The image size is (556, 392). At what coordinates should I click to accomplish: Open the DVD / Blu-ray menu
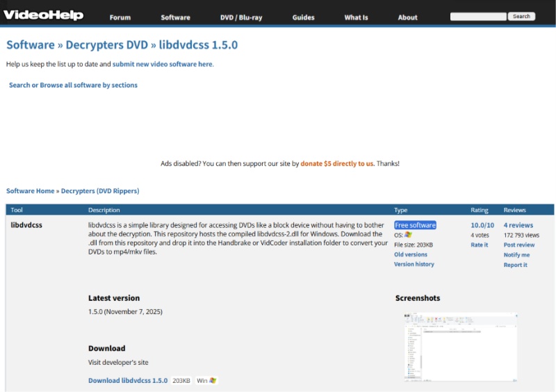click(x=241, y=17)
